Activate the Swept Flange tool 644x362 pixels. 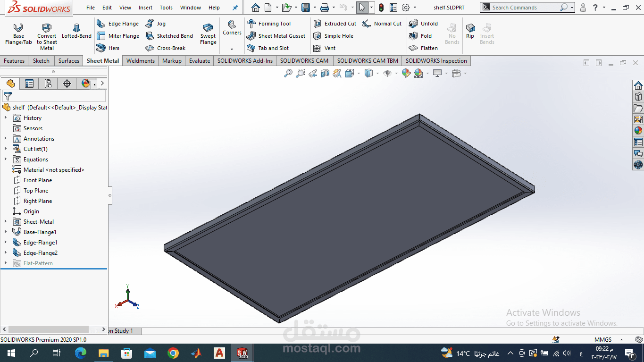click(x=208, y=34)
